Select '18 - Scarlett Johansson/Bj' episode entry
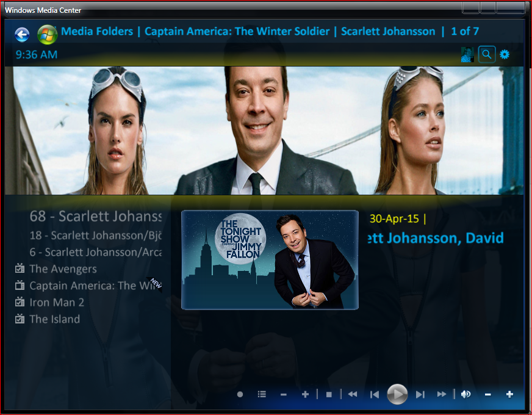Screen dimensions: 532x415 point(96,236)
